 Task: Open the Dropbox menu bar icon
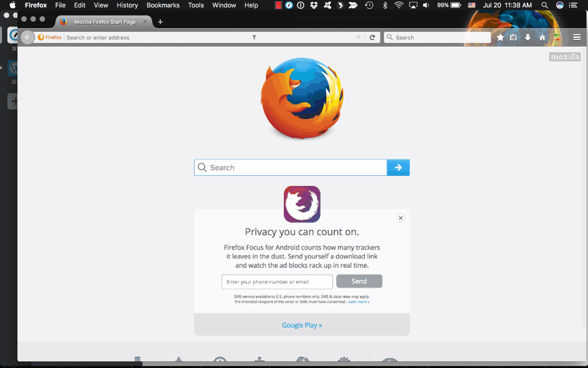point(314,5)
